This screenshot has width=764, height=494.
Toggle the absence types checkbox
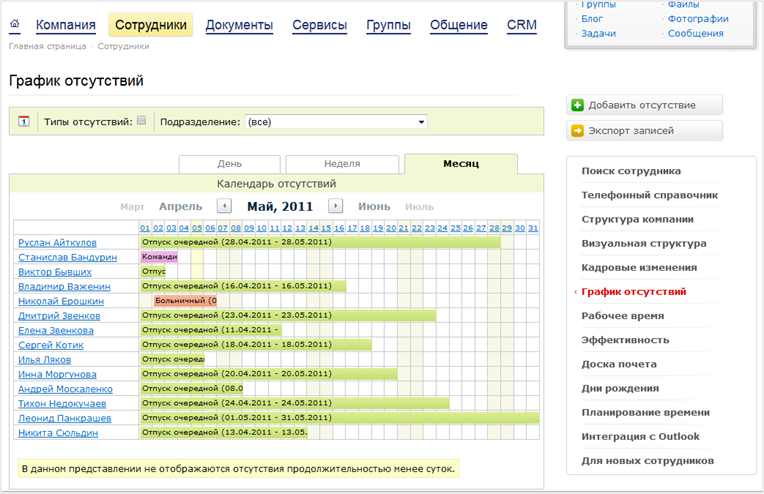pyautogui.click(x=141, y=120)
